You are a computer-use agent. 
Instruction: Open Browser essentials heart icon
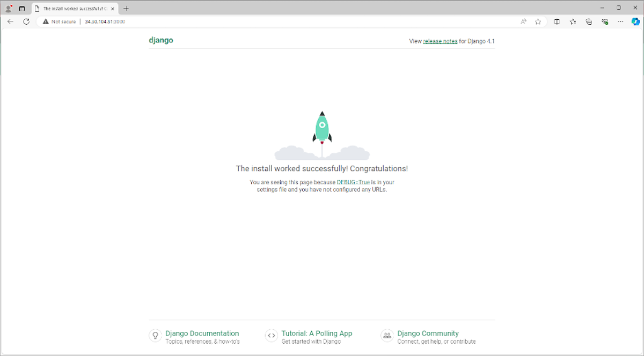(605, 21)
